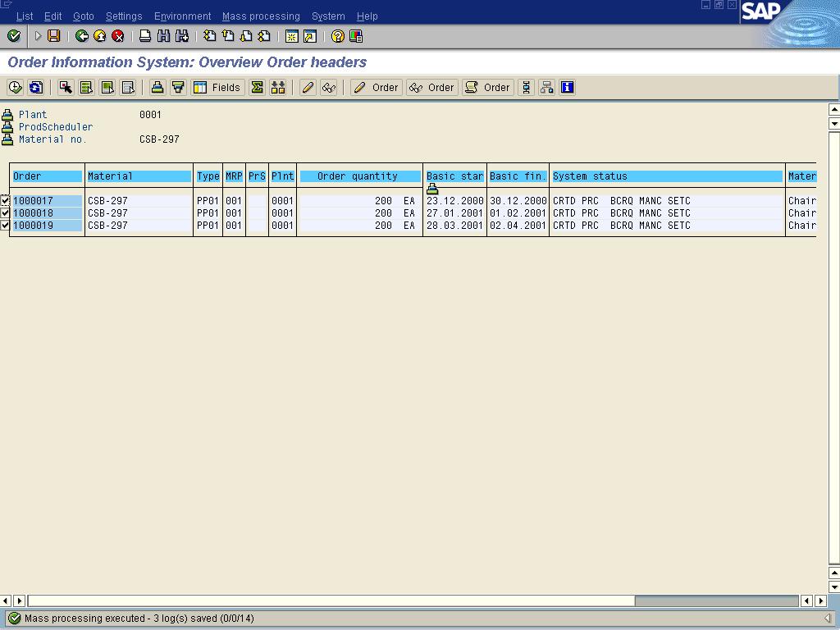This screenshot has width=840, height=630.
Task: Click the vertical scrollbar down arrow at bottom
Action: point(833,587)
